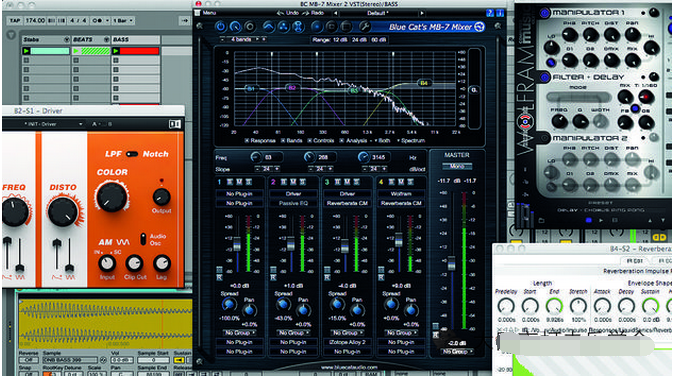Click the Undo arrow in the mixer

point(281,13)
